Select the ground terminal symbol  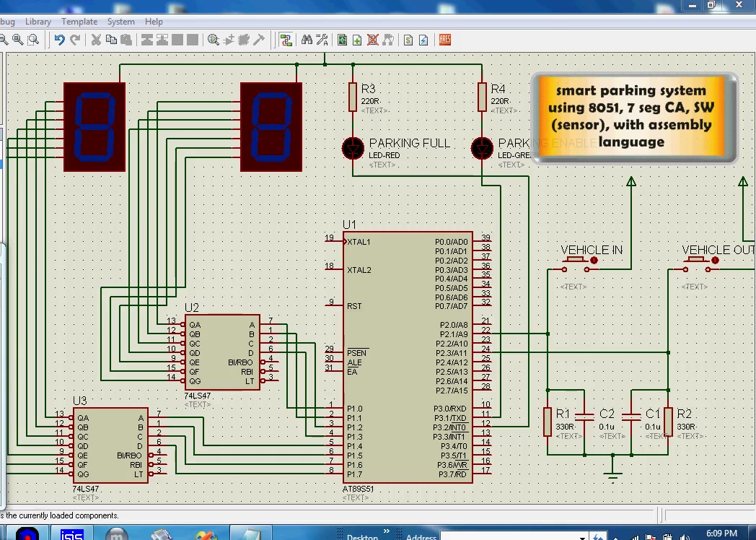coord(612,475)
